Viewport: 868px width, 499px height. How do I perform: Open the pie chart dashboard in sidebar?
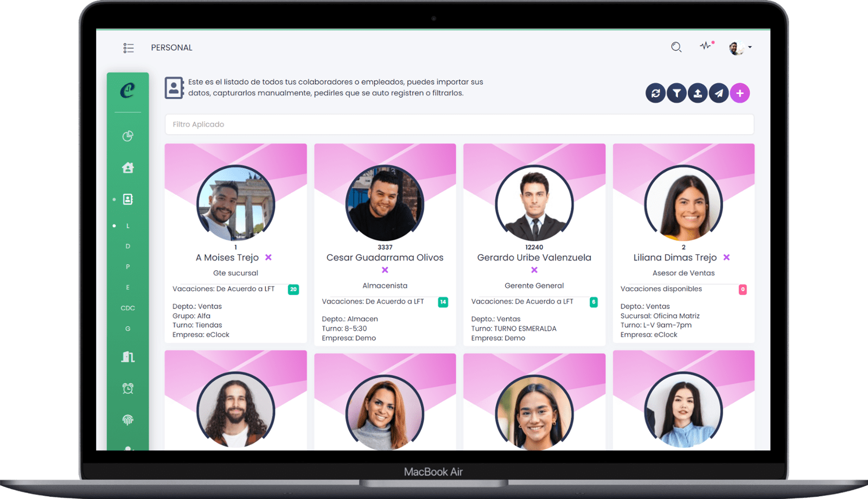[128, 136]
